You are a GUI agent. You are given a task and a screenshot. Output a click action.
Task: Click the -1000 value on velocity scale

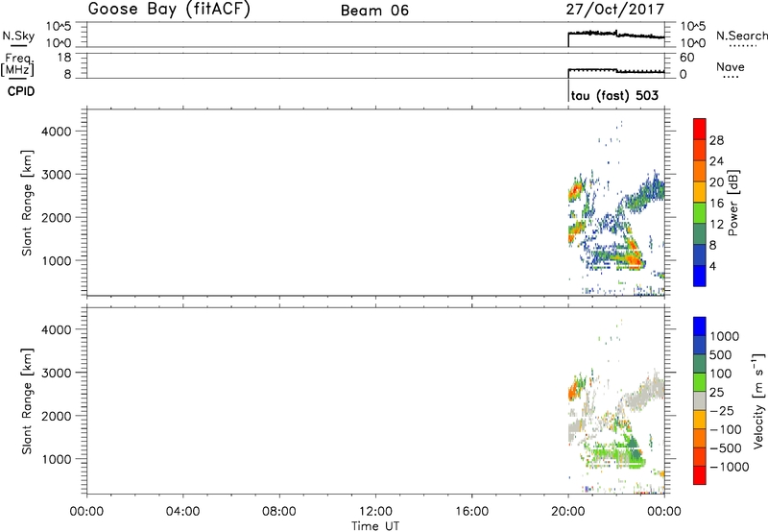point(729,467)
